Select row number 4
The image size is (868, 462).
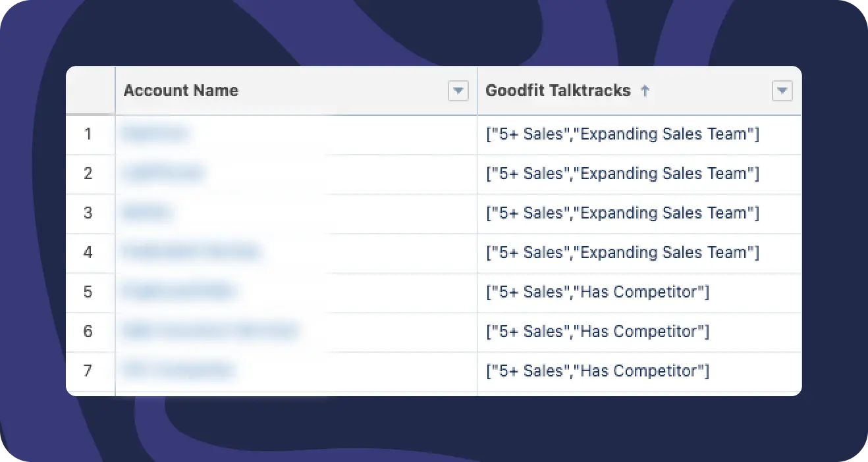pyautogui.click(x=88, y=253)
